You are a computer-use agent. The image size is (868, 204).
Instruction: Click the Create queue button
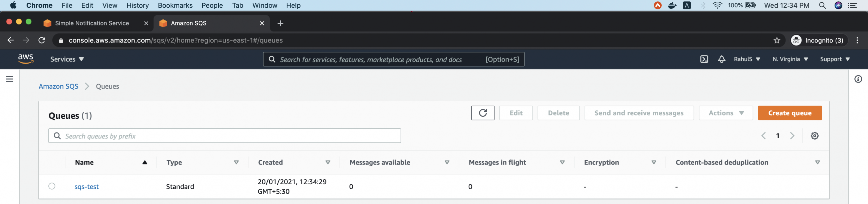[x=789, y=113]
